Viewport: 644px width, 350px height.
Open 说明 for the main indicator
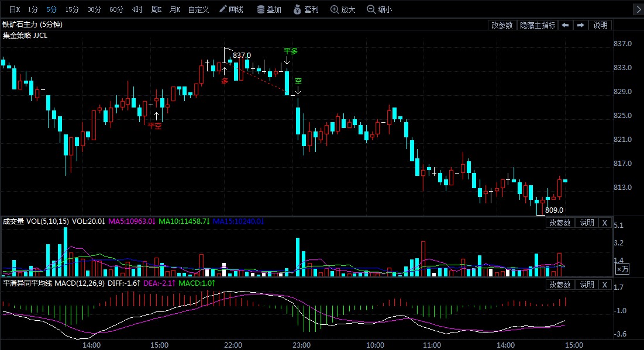(x=600, y=25)
